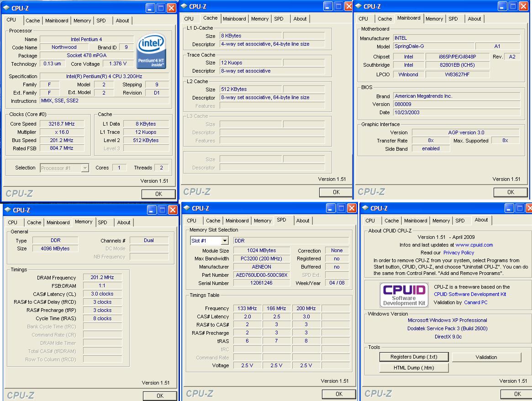Select the Cache tab in the memory Timings window
This screenshot has height=401, width=532.
click(x=34, y=222)
